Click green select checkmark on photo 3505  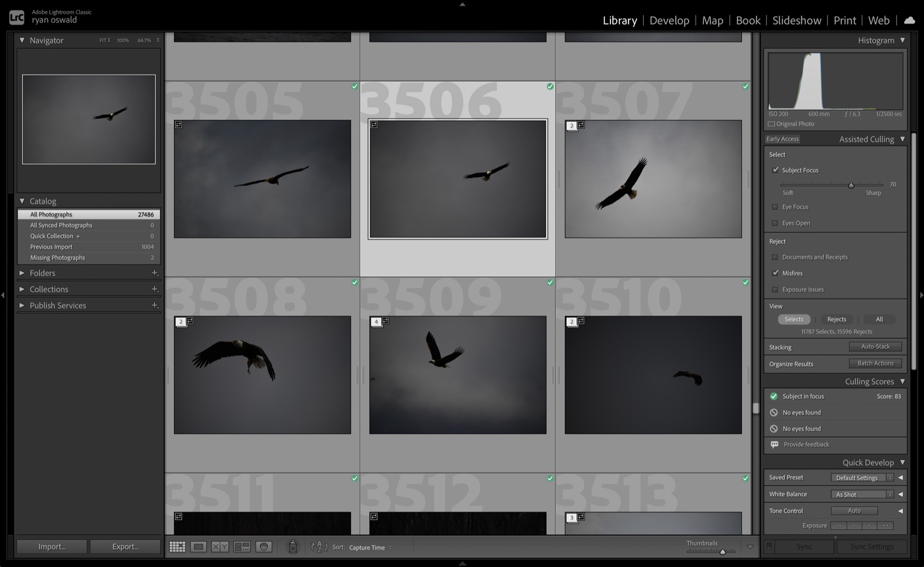click(355, 86)
